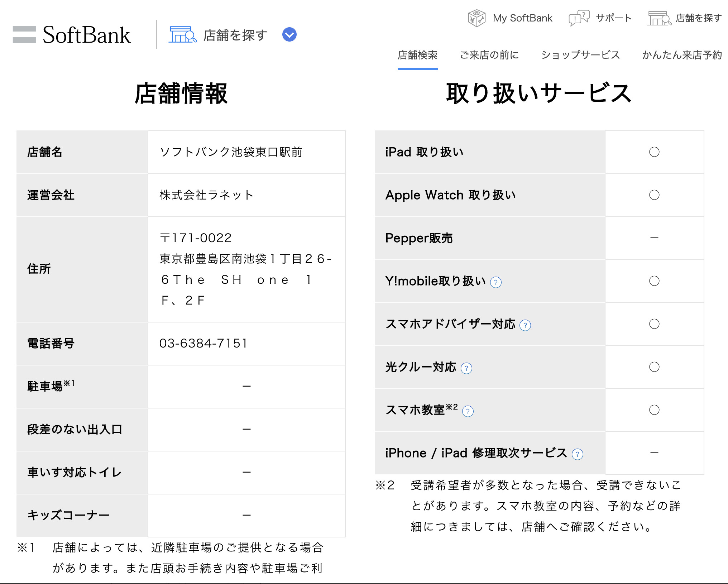
Task: Open help icon next to Y!mobile取り扱い
Action: 496,282
